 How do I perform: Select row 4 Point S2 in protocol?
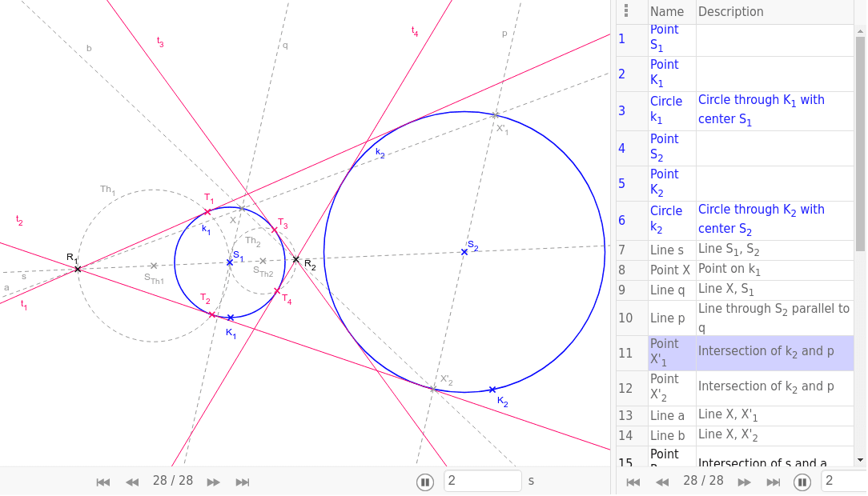[x=734, y=148]
